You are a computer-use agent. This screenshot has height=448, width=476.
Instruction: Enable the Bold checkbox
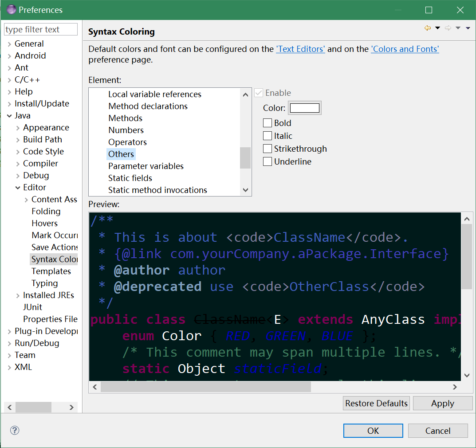point(268,123)
